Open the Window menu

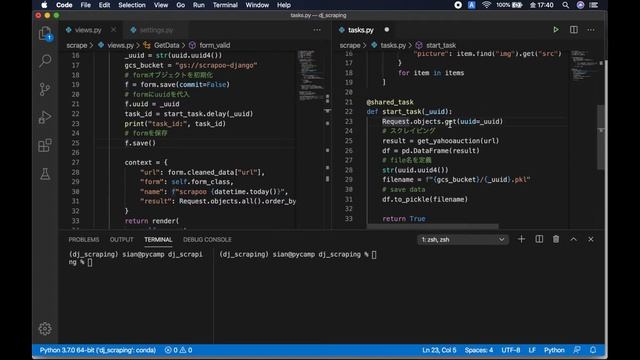pos(257,5)
